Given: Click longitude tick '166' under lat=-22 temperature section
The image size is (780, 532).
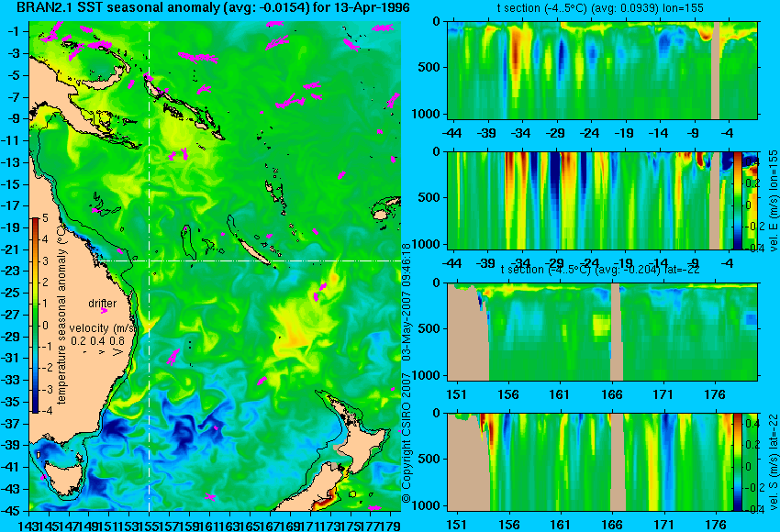Looking at the screenshot, I should coord(611,394).
